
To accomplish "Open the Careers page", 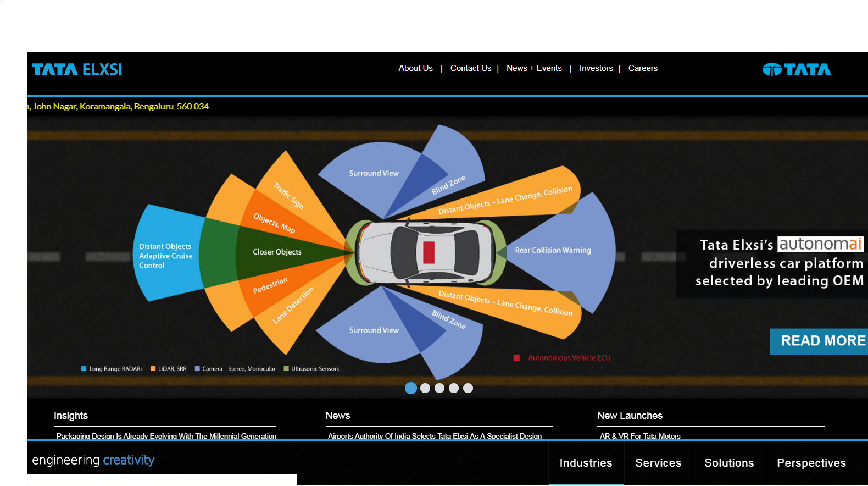I will coord(643,68).
